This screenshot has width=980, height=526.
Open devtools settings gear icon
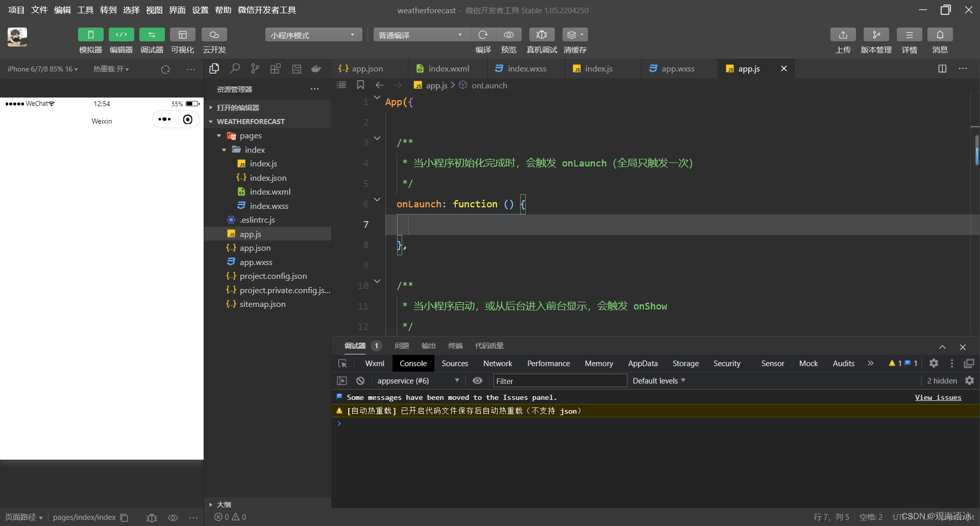pos(934,363)
